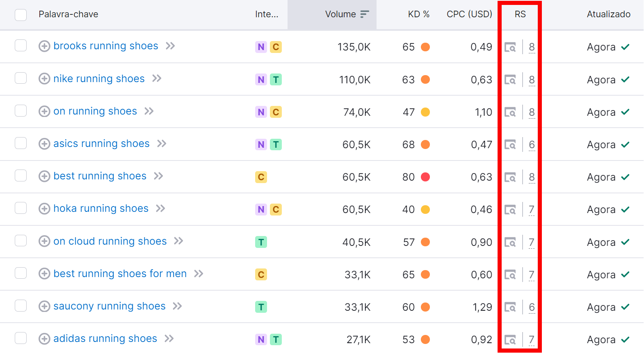Add brooks running shoes to keyword list
Viewport: 644px width, 353px height.
(44, 46)
